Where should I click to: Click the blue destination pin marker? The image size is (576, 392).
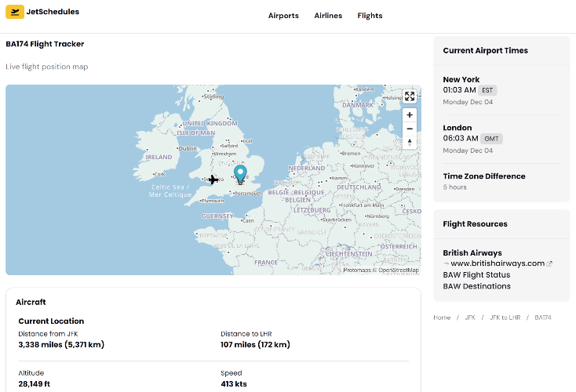pyautogui.click(x=240, y=174)
